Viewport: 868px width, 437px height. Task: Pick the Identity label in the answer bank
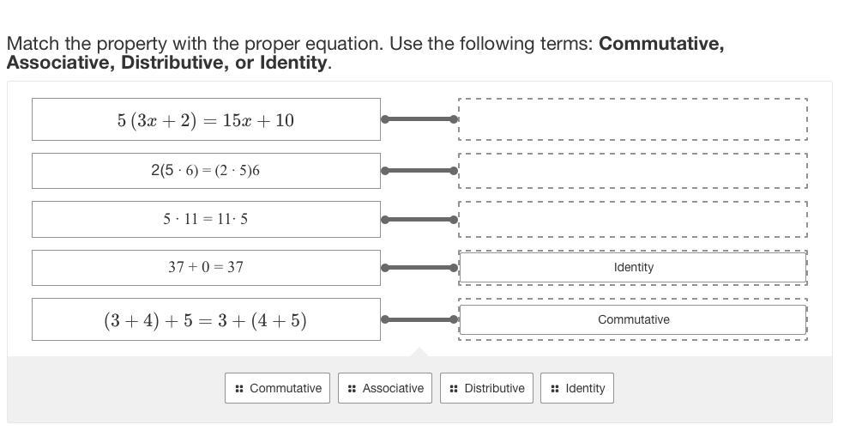tap(585, 389)
